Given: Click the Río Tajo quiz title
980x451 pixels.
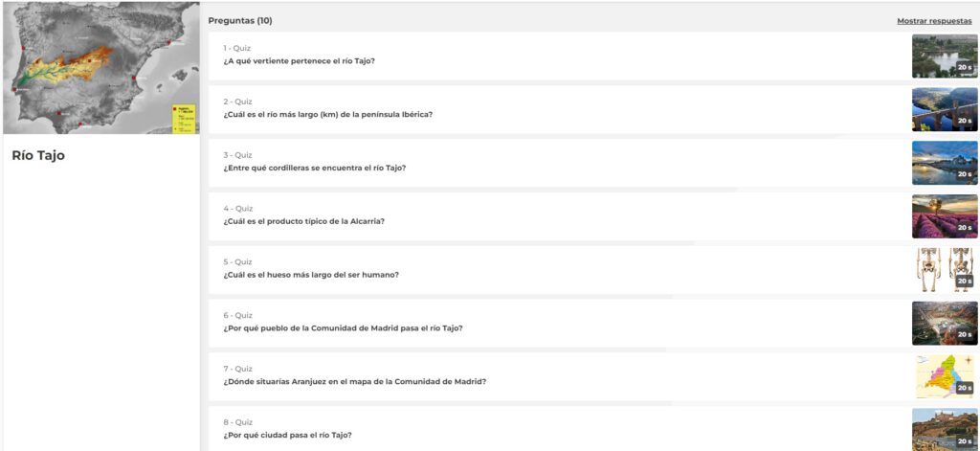Looking at the screenshot, I should click(x=38, y=155).
